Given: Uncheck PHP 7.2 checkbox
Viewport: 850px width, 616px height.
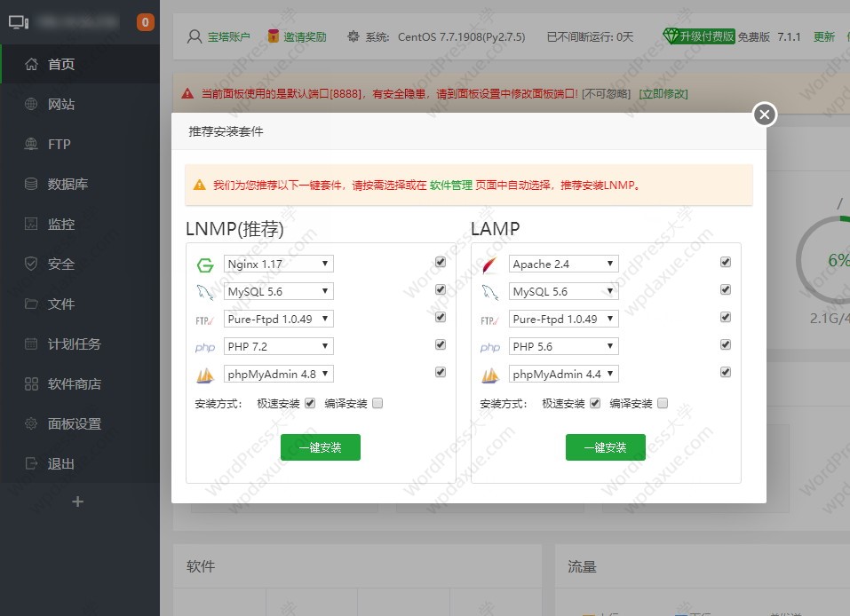Looking at the screenshot, I should [441, 344].
